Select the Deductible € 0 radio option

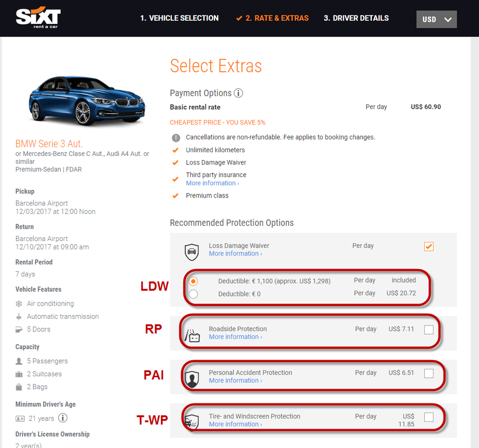tap(193, 294)
